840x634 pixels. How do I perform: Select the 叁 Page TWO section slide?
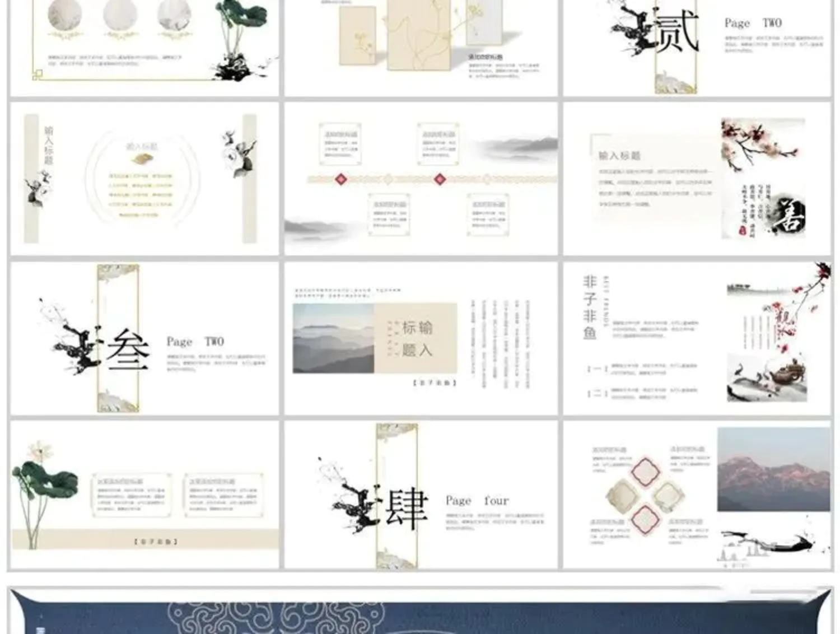[x=144, y=339]
